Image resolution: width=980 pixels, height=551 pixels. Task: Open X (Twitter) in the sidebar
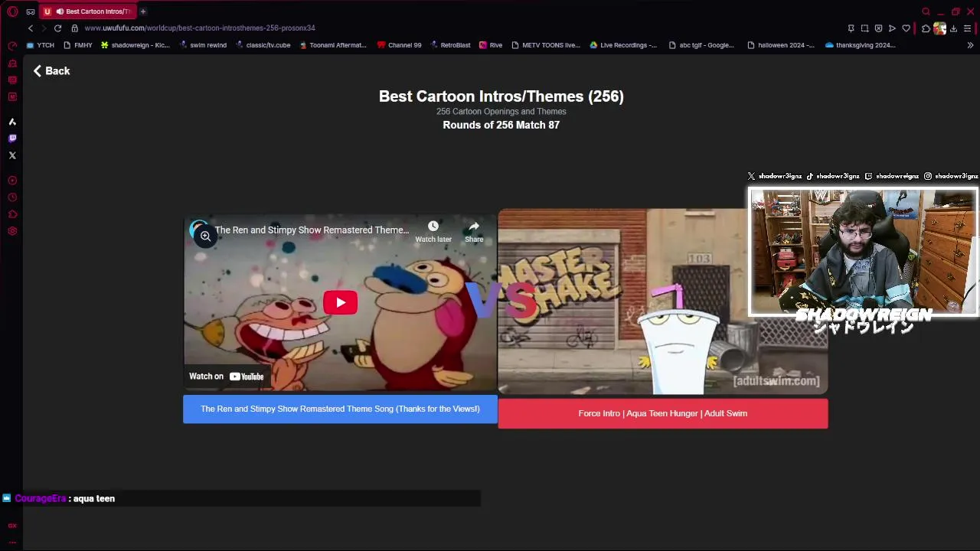[12, 155]
